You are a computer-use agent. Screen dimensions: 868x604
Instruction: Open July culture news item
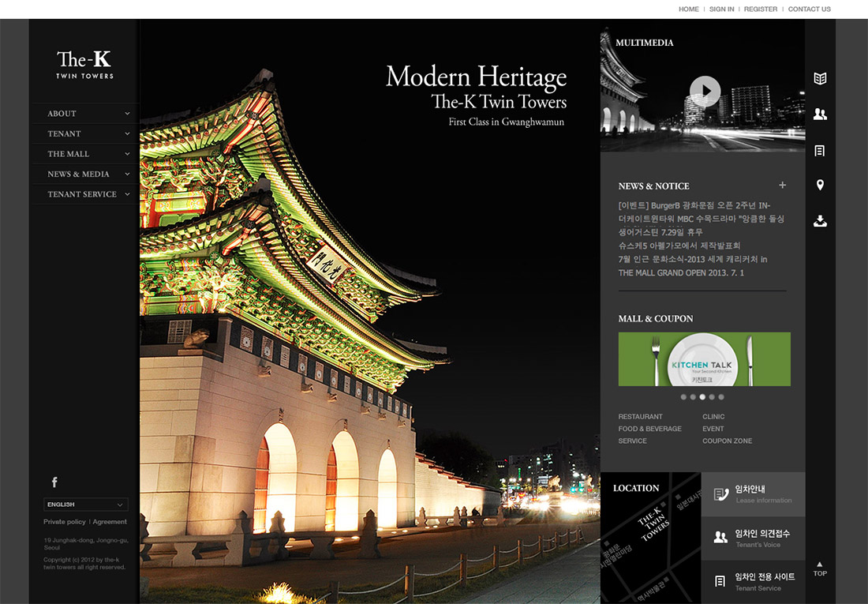(693, 259)
